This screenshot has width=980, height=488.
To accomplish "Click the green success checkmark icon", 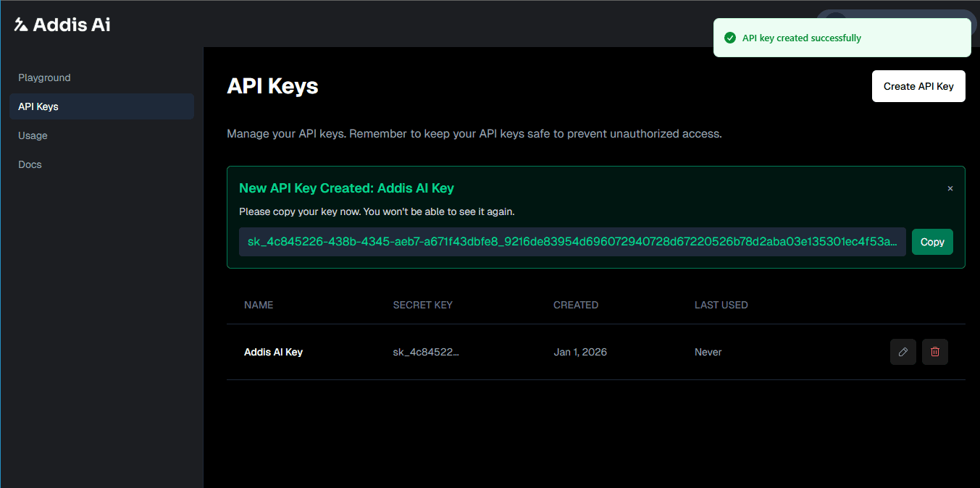I will 730,38.
